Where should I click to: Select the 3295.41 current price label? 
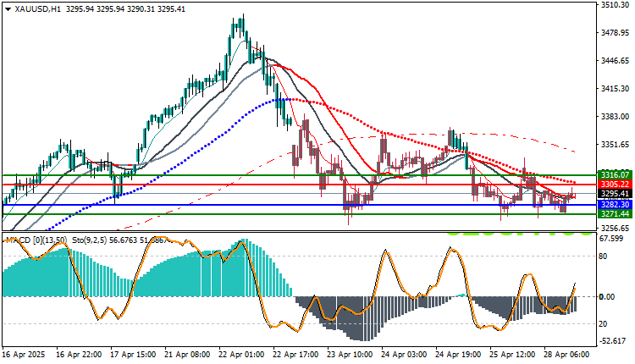615,194
